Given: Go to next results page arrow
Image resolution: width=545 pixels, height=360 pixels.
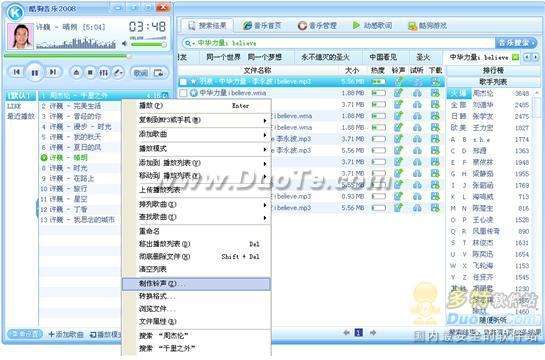Looking at the screenshot, I should 373,333.
